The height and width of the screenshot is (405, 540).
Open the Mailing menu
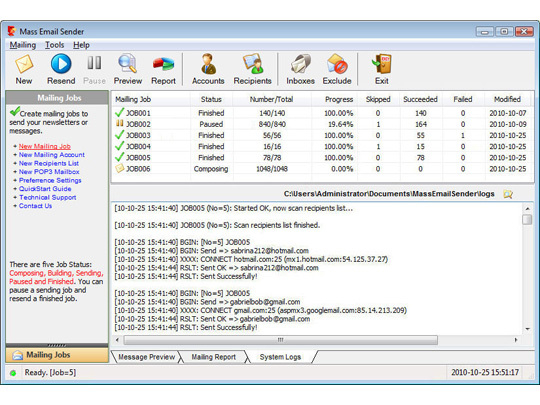(23, 45)
